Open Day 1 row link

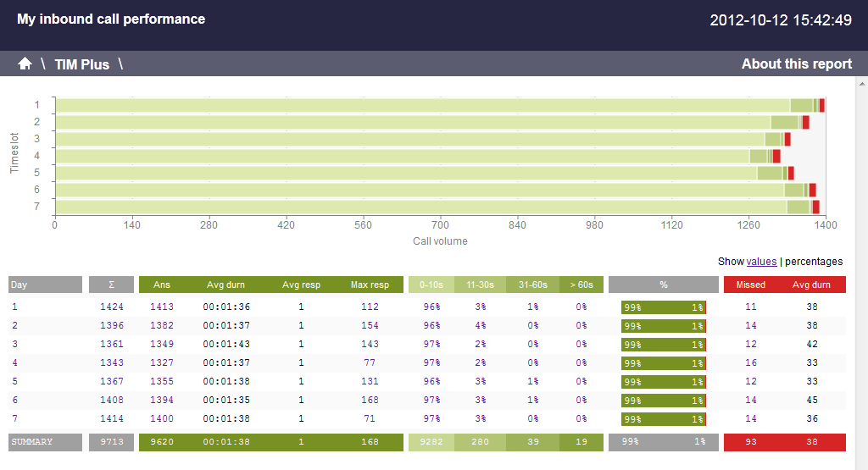click(x=14, y=307)
